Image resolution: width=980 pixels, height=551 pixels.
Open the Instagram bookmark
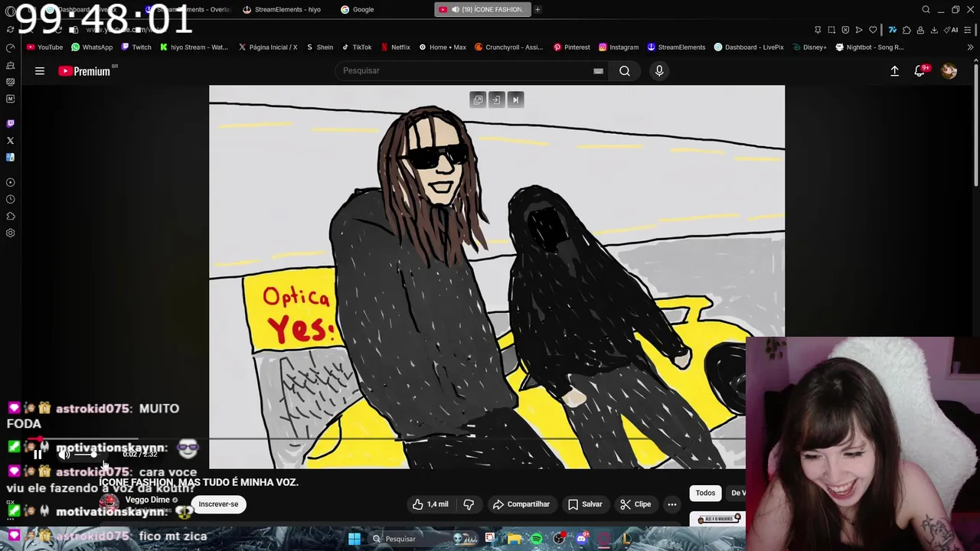tap(619, 47)
